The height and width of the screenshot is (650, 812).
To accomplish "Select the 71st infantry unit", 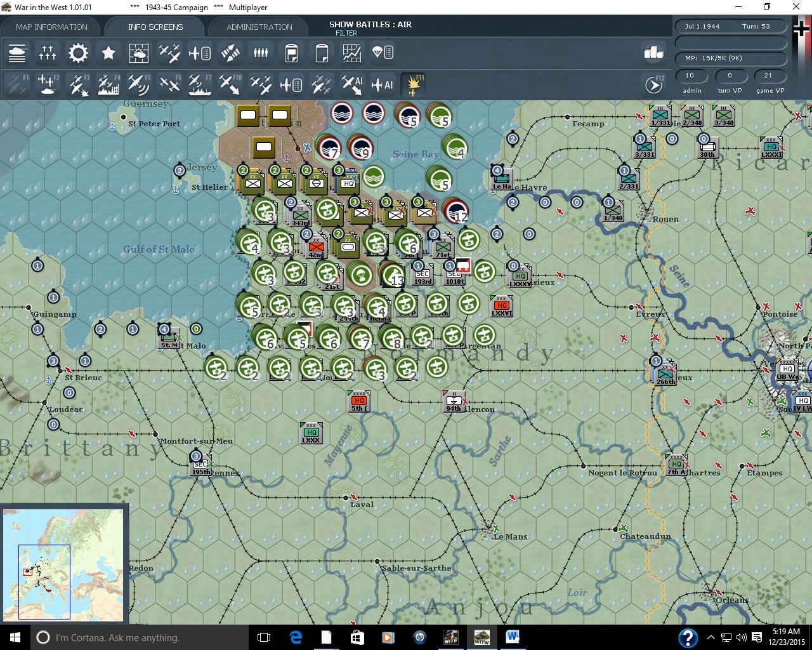I will (x=443, y=246).
